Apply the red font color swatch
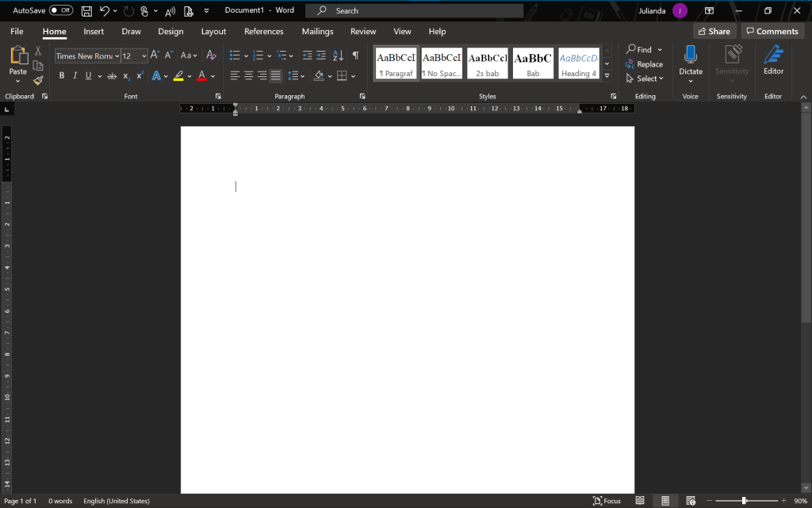Image resolution: width=812 pixels, height=508 pixels. (x=201, y=76)
